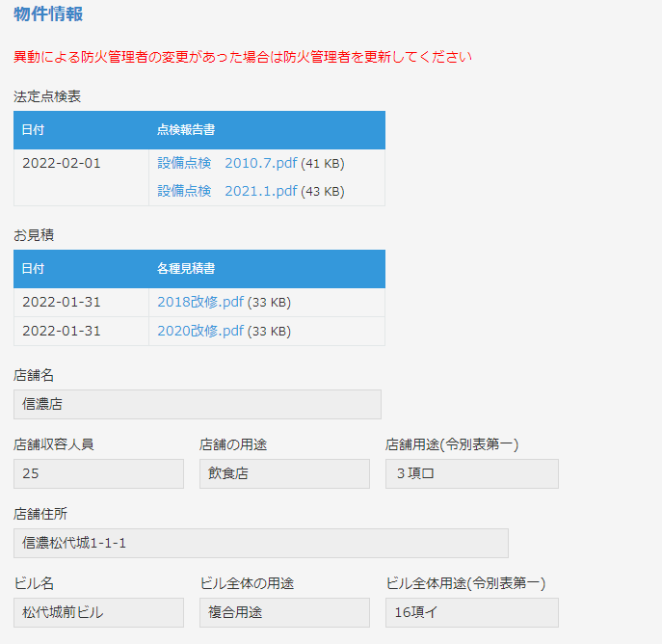Select the 店舗収容人員 field showing 25
This screenshot has width=662, height=644.
(98, 473)
